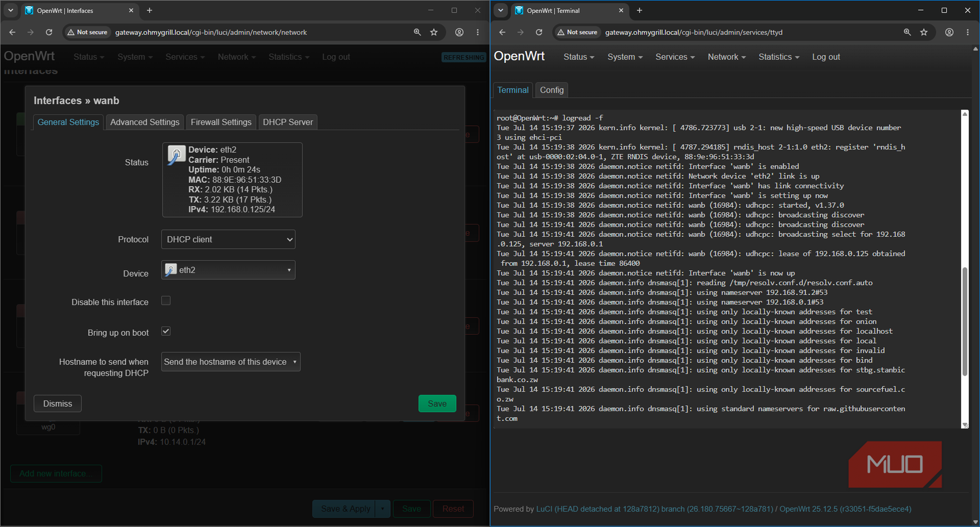Open Chrome menu in Interfaces browser window
980x527 pixels.
click(478, 32)
